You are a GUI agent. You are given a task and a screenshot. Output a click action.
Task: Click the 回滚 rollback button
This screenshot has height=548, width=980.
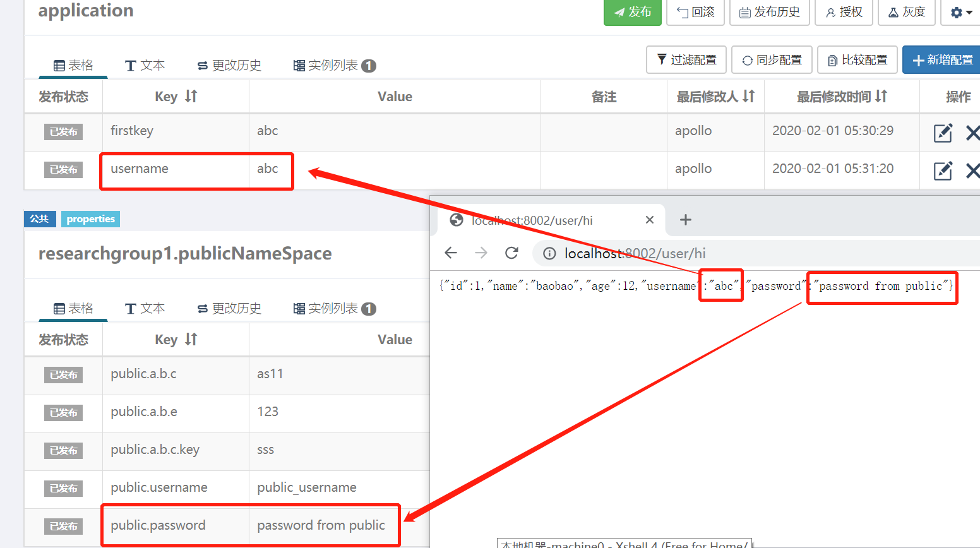tap(695, 12)
